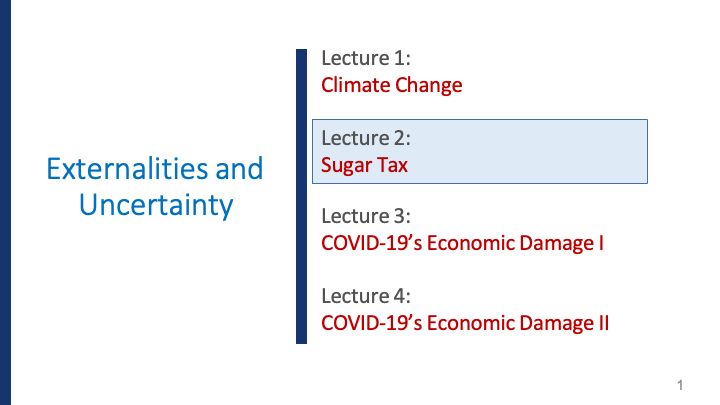Viewport: 720px width, 405px height.
Task: Click the slide number 1
Action: pyautogui.click(x=679, y=385)
